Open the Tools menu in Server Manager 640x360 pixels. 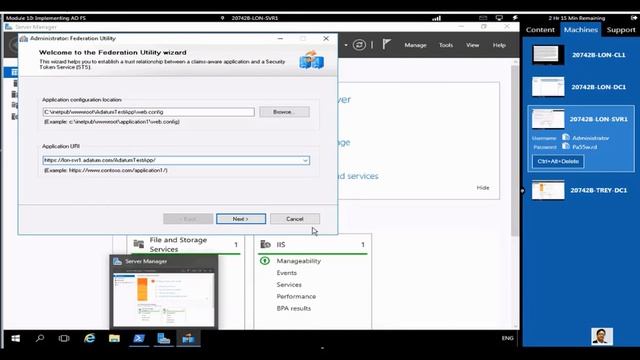(x=446, y=45)
